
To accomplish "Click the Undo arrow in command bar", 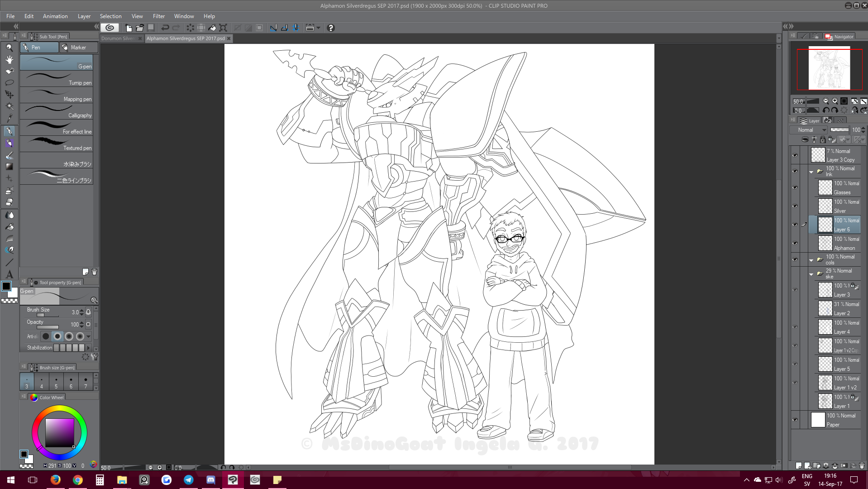I will pyautogui.click(x=165, y=28).
